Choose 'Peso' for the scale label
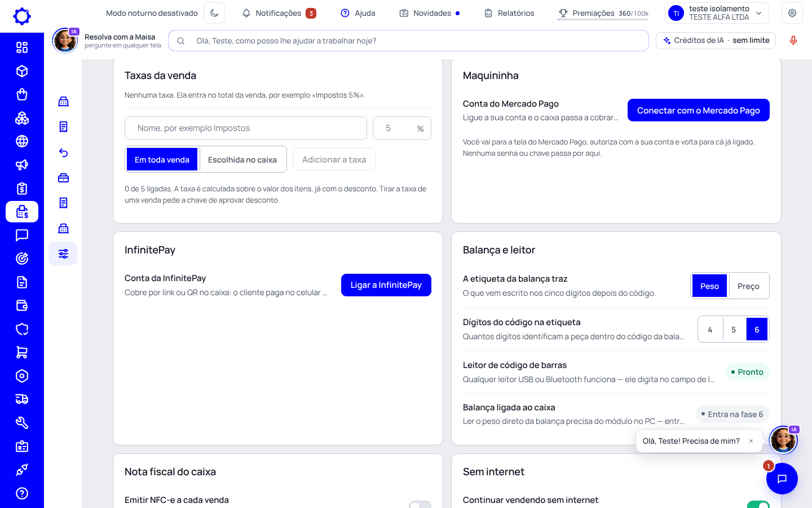812x508 pixels. pos(709,286)
